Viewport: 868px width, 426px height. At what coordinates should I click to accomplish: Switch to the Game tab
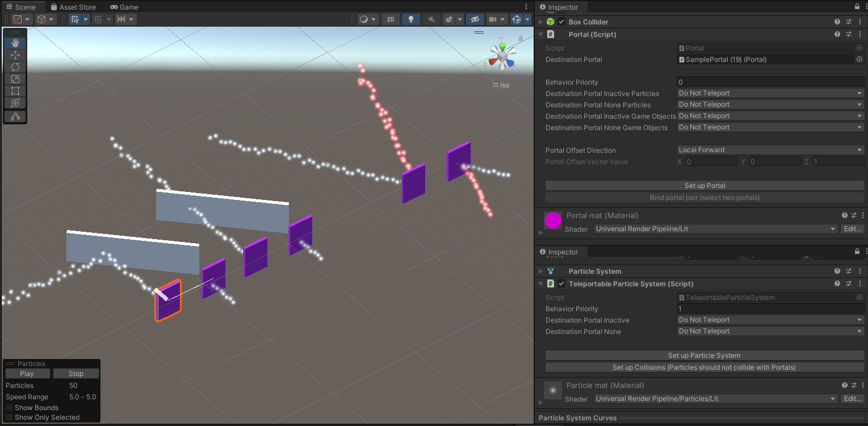tap(124, 7)
